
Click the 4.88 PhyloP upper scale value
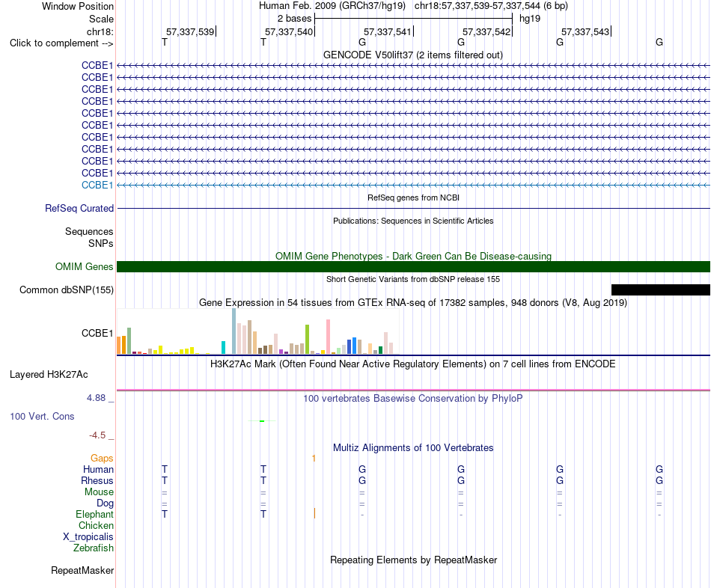(96, 397)
